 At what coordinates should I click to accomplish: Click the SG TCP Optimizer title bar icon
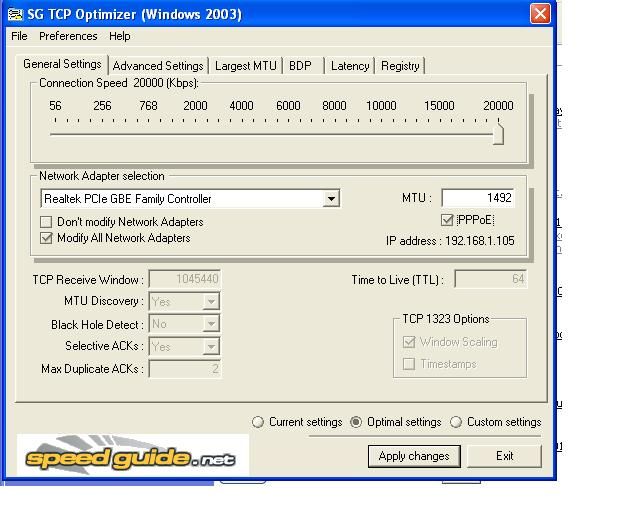point(16,15)
